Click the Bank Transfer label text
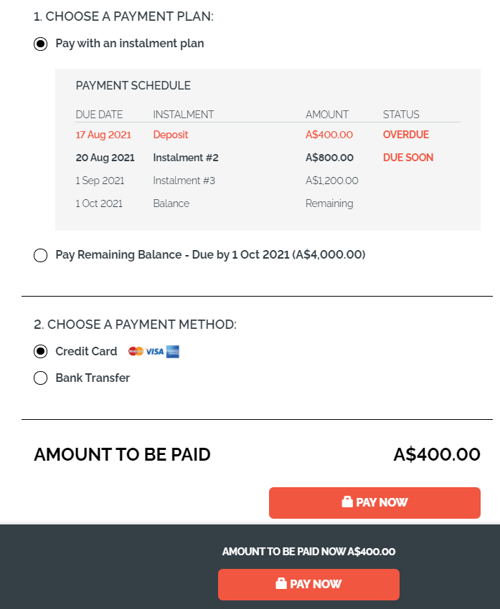This screenshot has width=500, height=609. [x=92, y=378]
